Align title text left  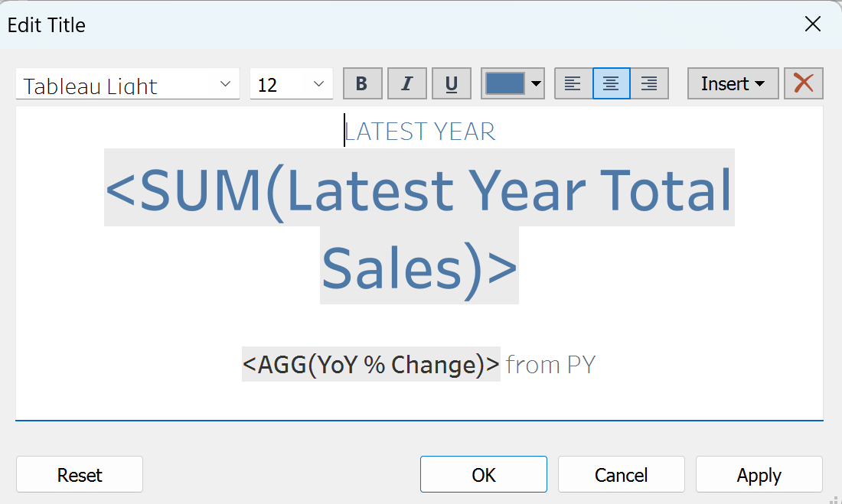[x=573, y=84]
